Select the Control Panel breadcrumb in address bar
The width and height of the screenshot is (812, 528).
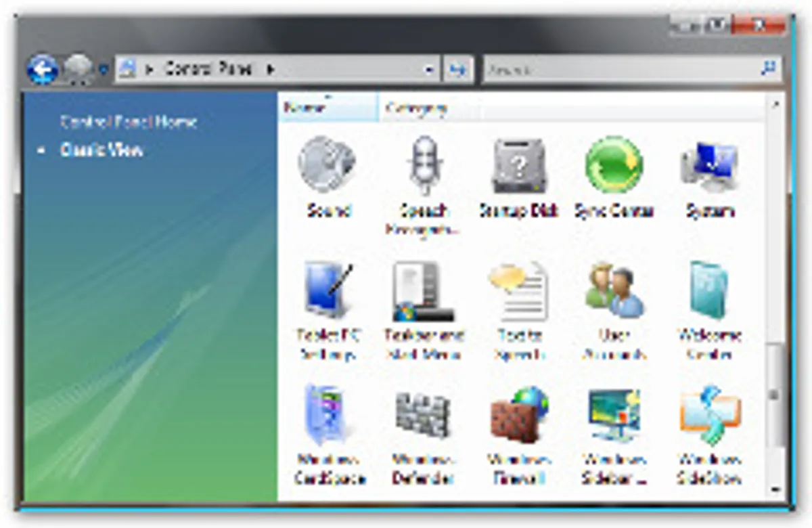point(208,69)
